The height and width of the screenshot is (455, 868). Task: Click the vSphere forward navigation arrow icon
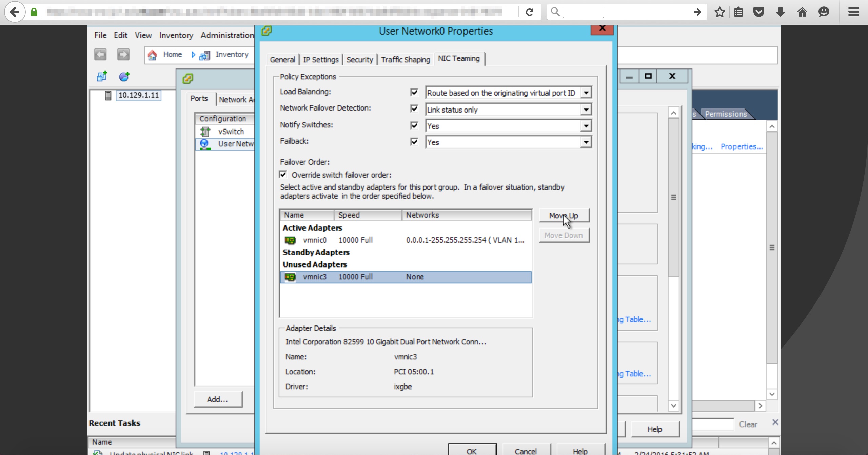(123, 54)
